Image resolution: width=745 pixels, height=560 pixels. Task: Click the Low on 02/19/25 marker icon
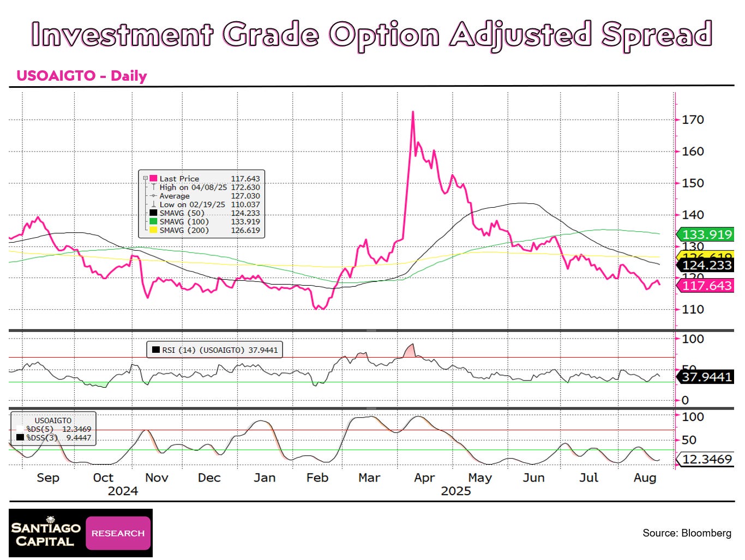(154, 204)
